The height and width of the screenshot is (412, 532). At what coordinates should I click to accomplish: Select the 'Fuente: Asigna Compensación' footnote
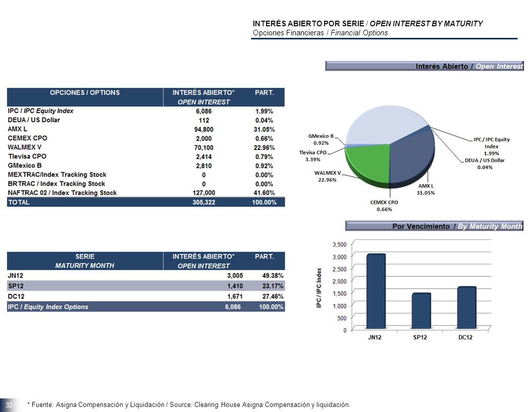[x=188, y=404]
